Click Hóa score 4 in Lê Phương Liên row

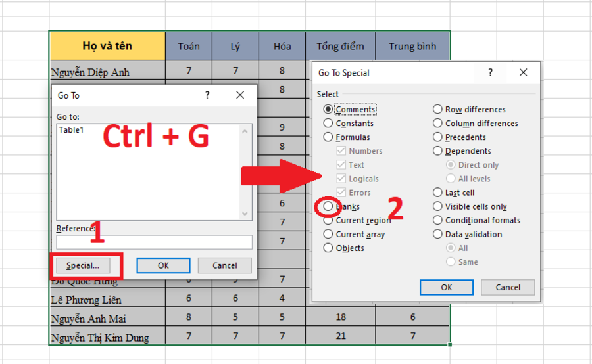click(x=282, y=298)
